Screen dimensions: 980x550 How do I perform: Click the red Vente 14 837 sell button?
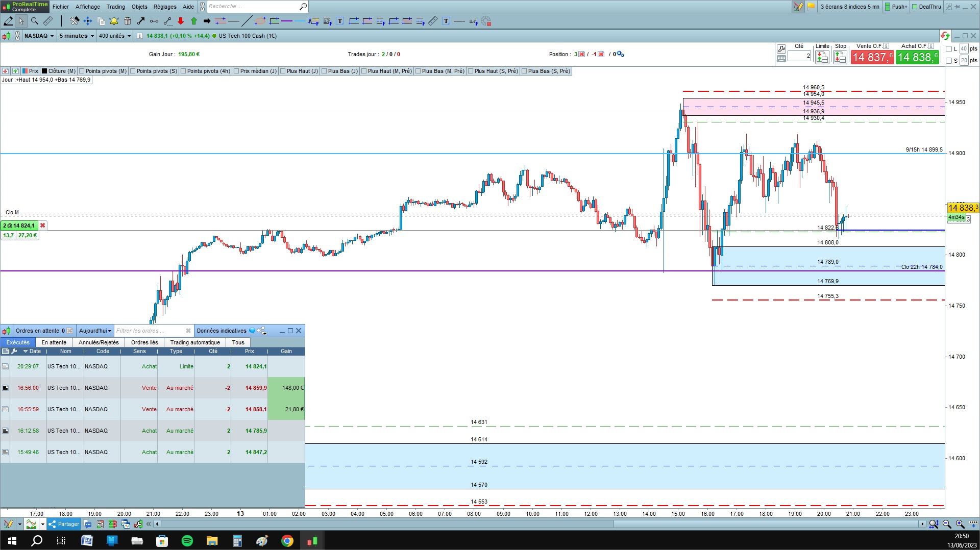(x=872, y=57)
